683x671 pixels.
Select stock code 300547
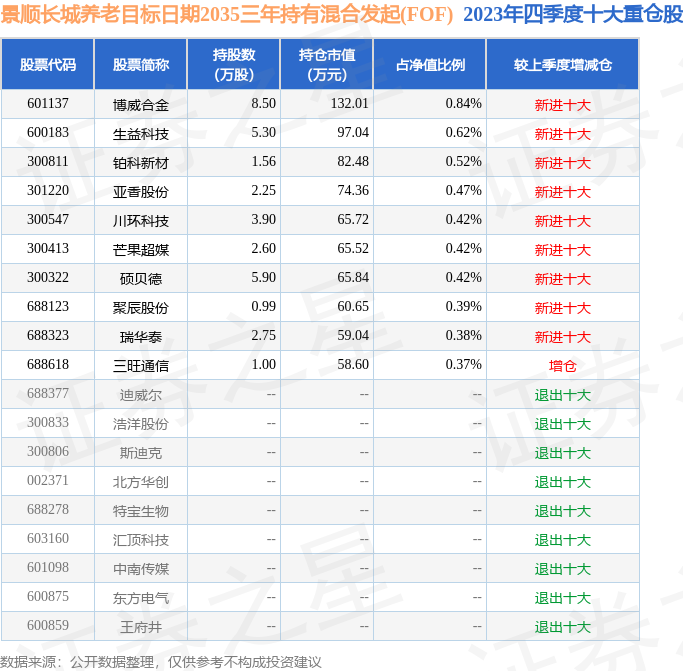pyautogui.click(x=48, y=219)
